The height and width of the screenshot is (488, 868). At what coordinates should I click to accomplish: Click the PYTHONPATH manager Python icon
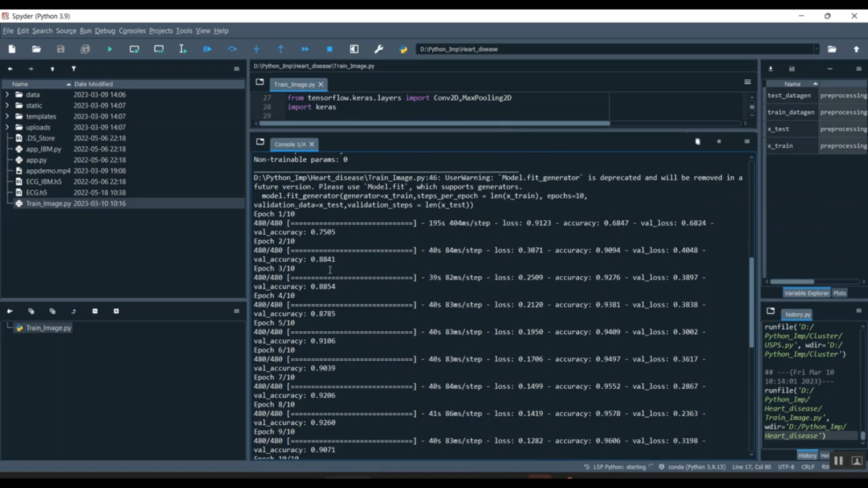pyautogui.click(x=403, y=49)
